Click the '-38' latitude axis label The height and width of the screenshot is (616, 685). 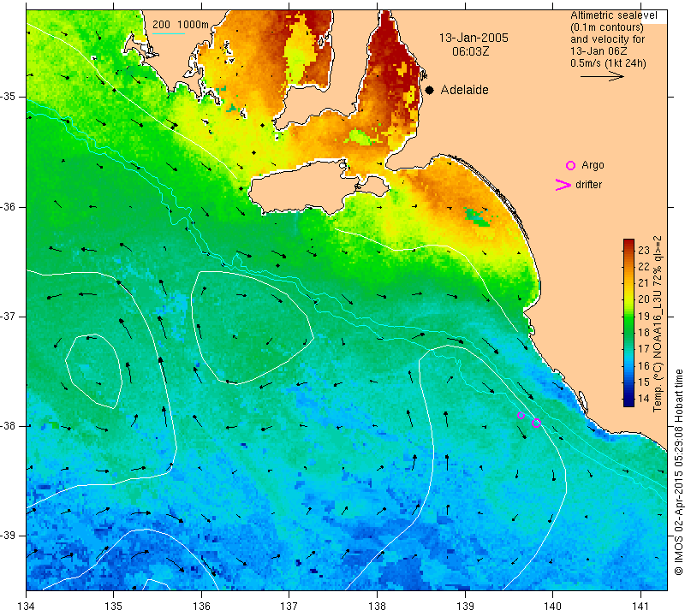(9, 426)
